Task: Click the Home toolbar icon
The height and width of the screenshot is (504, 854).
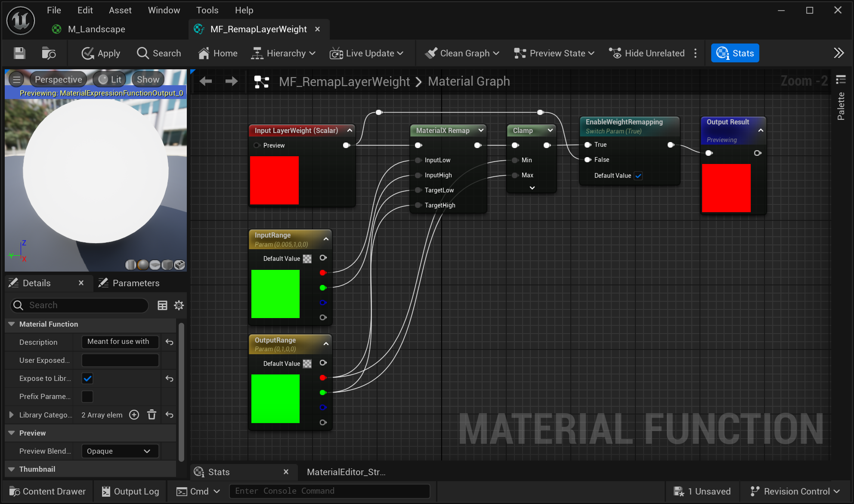Action: 218,53
